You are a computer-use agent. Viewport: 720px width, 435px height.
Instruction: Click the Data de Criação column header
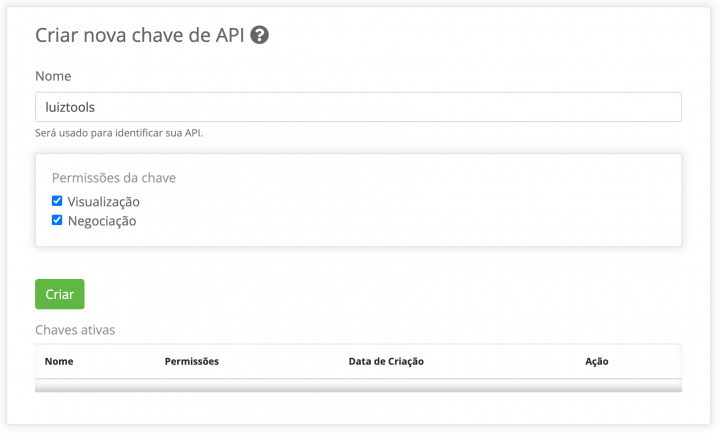(386, 362)
